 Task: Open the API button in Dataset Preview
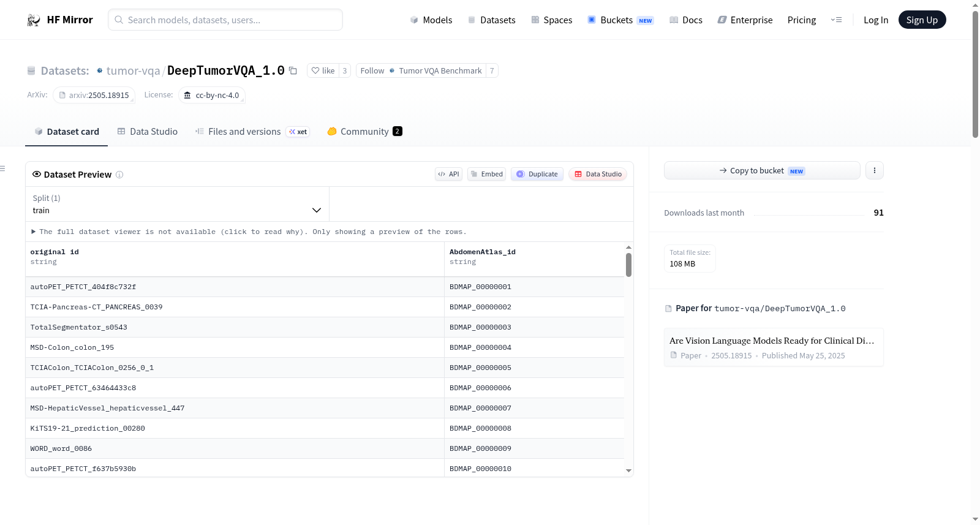(448, 174)
